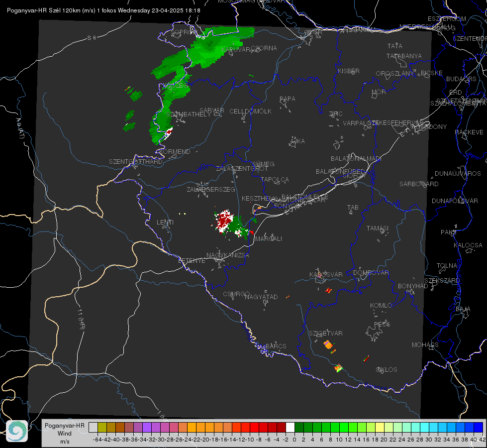Click the BARCS town label
The width and height of the screenshot is (487, 448).
pos(276,346)
